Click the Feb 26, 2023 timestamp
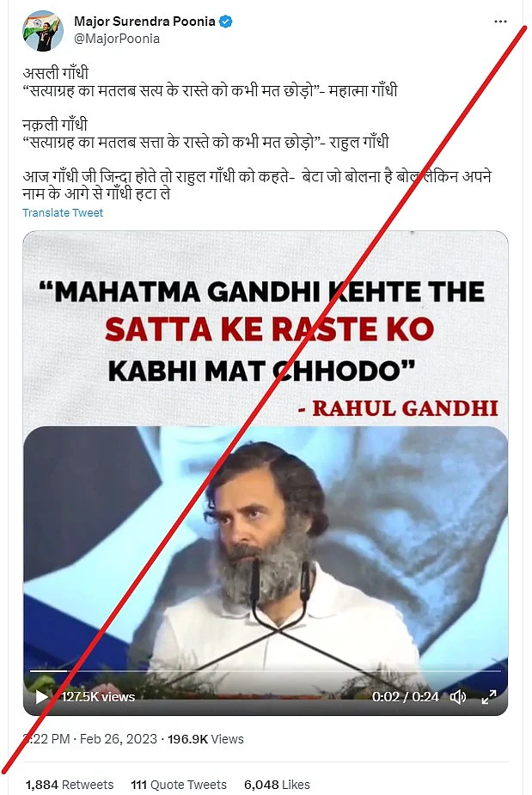 118,739
